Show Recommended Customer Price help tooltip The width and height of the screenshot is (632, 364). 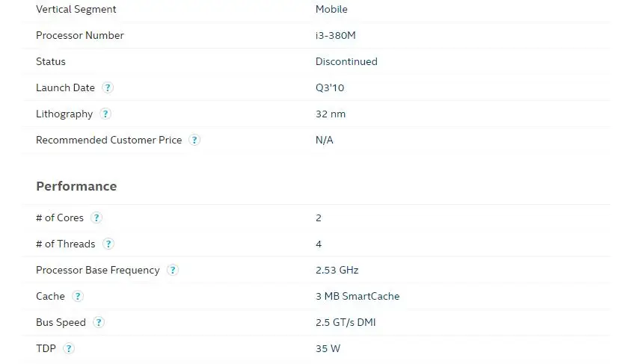pyautogui.click(x=194, y=140)
